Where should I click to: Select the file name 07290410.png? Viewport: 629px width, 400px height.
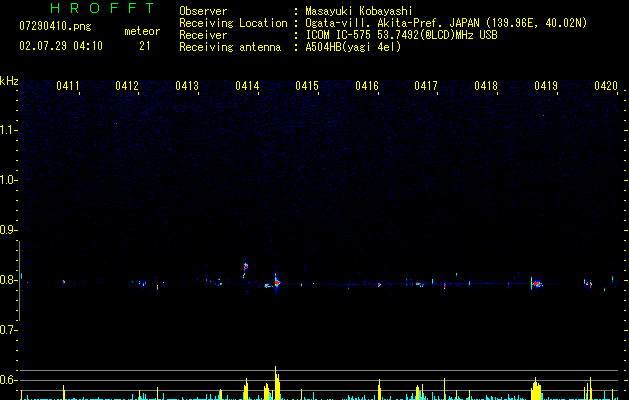[x=55, y=26]
